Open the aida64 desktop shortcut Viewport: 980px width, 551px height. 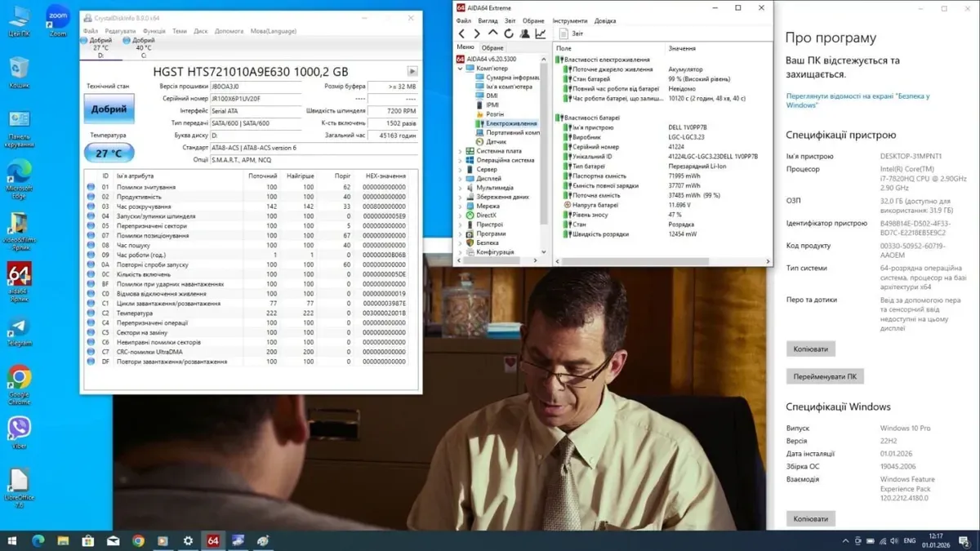click(19, 279)
